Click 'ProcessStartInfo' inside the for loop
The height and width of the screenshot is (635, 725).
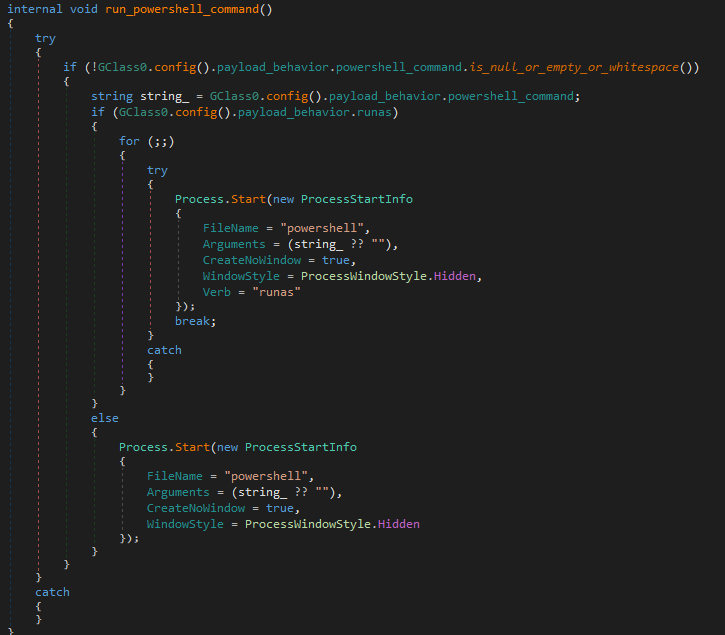pyautogui.click(x=357, y=199)
